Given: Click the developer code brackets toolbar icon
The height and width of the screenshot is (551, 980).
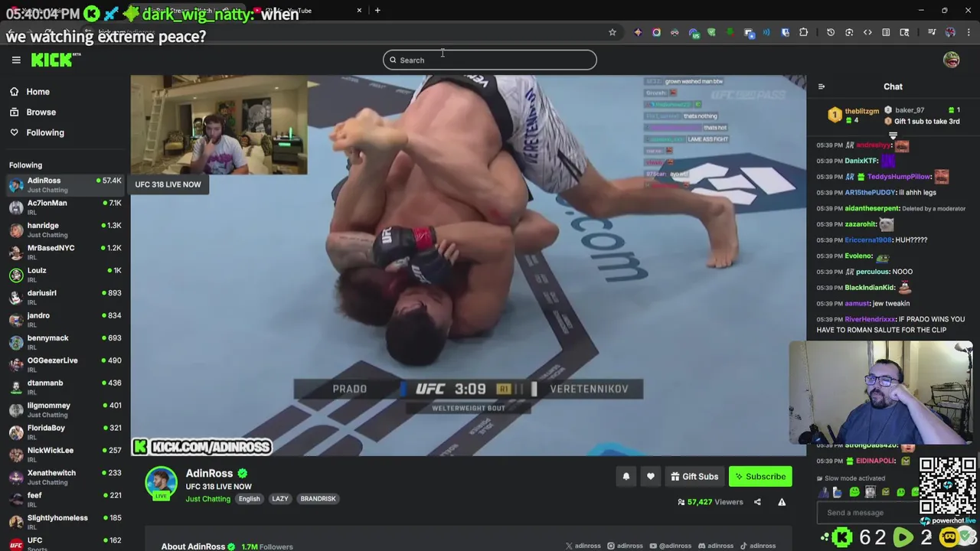Looking at the screenshot, I should [867, 32].
